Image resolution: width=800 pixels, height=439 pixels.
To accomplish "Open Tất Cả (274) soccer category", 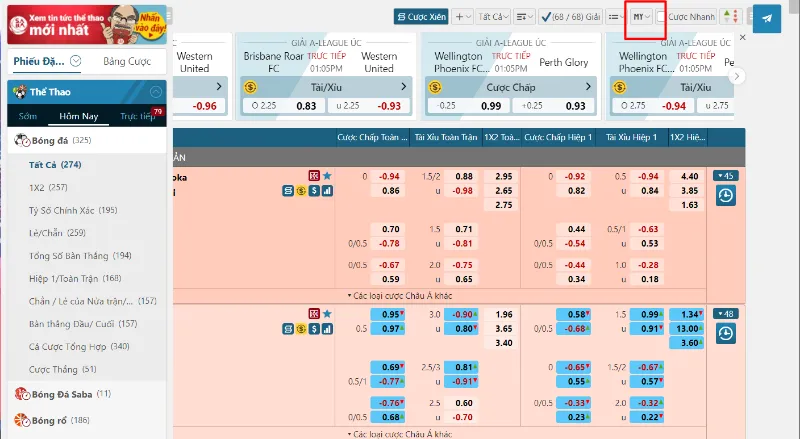I will click(x=55, y=164).
